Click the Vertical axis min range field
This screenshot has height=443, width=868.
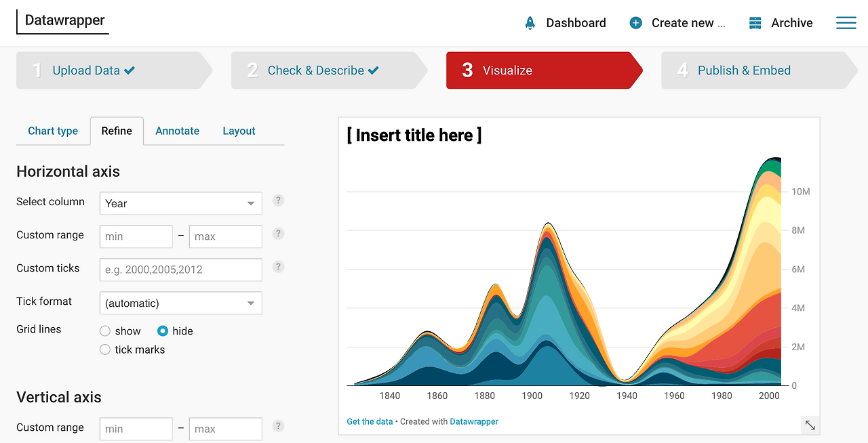coord(136,429)
